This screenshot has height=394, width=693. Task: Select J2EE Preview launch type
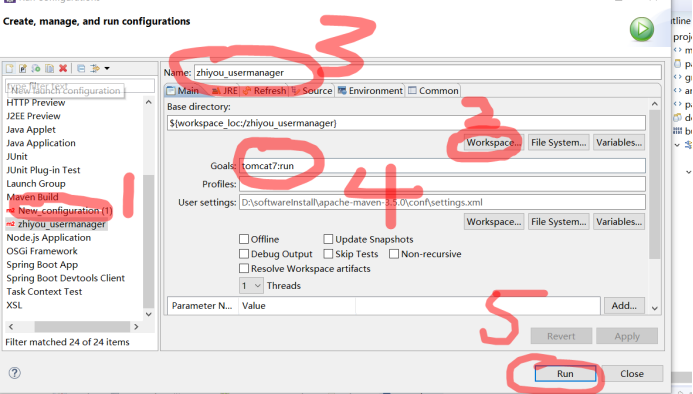(x=33, y=116)
